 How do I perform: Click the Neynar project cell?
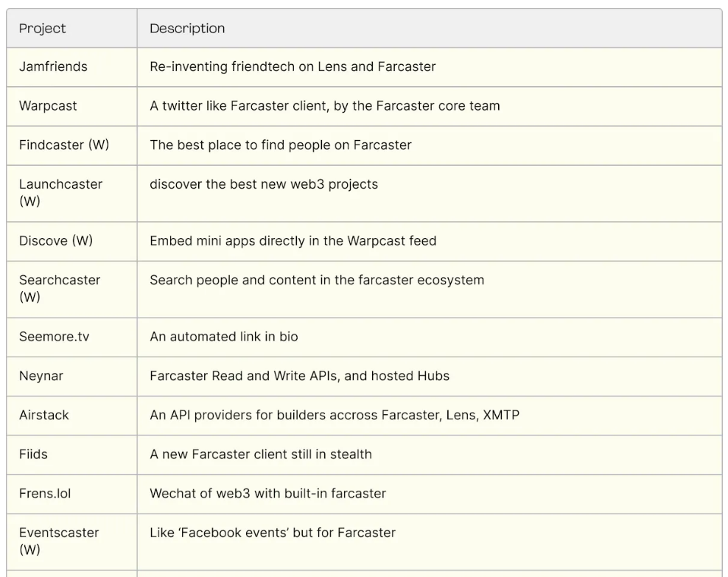[x=41, y=376]
